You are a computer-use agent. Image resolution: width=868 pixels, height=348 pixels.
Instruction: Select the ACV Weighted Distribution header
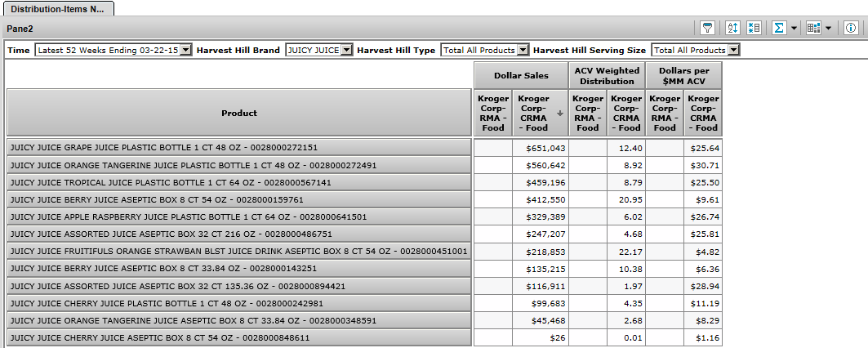pos(606,75)
